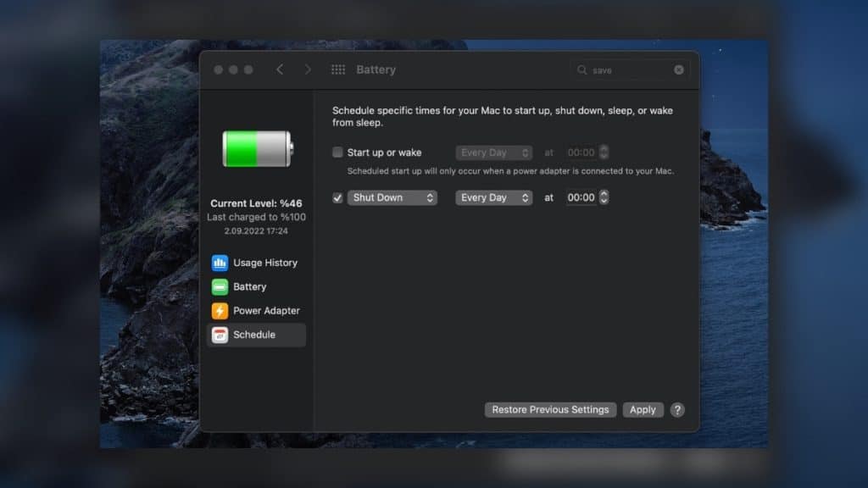Viewport: 868px width, 488px height.
Task: Open Power Adapter pane
Action: tap(256, 310)
